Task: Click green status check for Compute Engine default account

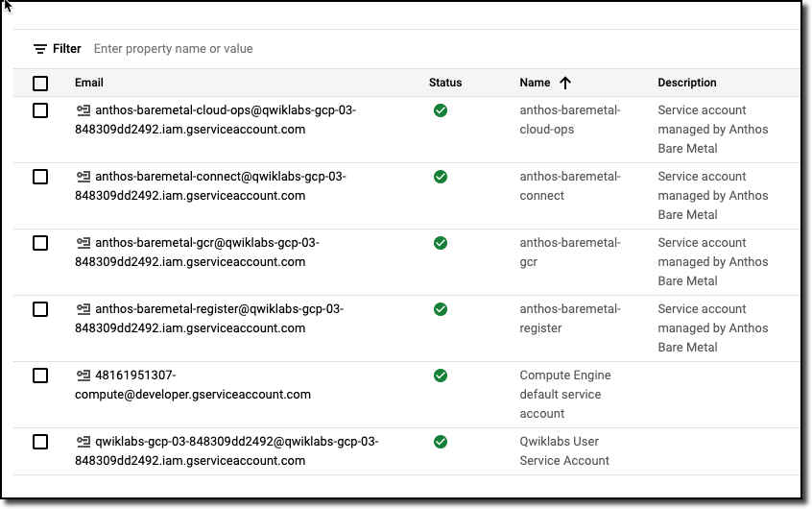Action: 441,376
